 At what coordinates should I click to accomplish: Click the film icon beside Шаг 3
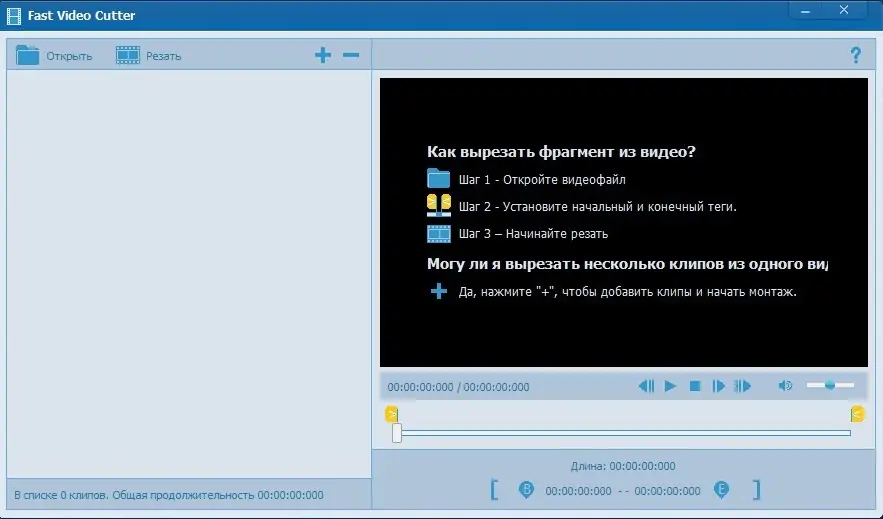coord(439,234)
